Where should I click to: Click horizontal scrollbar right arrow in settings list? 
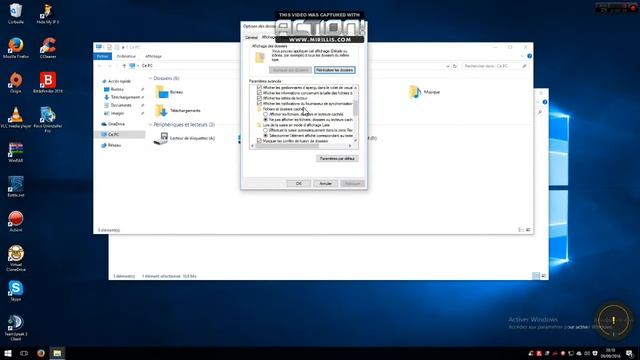[x=349, y=146]
